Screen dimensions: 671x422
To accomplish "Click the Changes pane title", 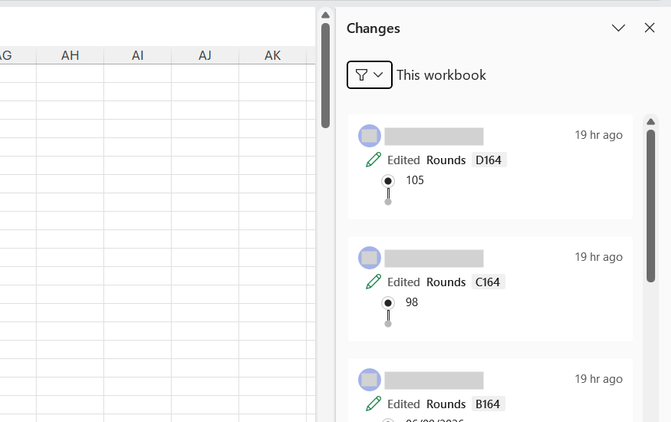I will point(373,28).
